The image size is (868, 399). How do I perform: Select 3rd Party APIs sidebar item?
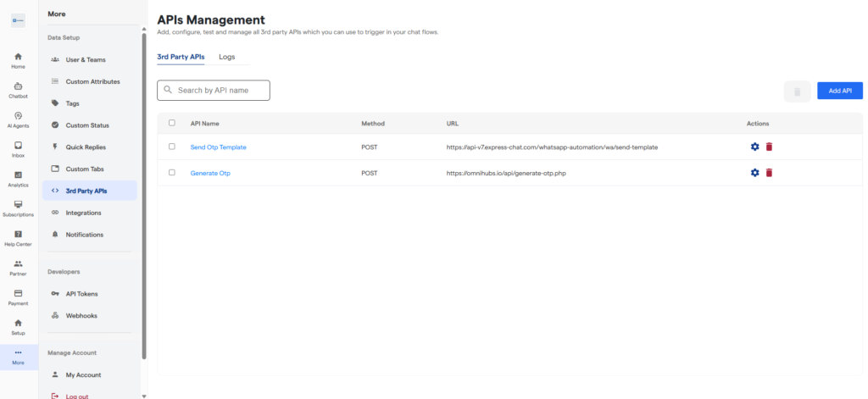pyautogui.click(x=90, y=191)
